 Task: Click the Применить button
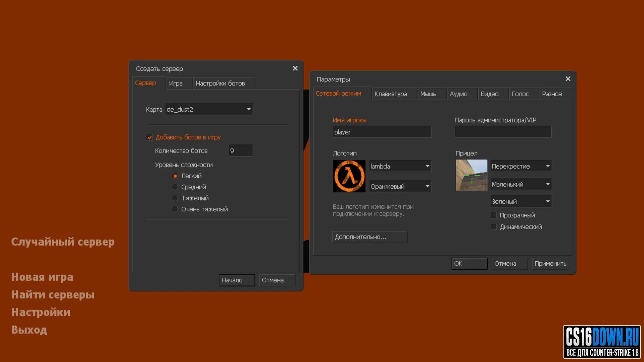(x=550, y=264)
